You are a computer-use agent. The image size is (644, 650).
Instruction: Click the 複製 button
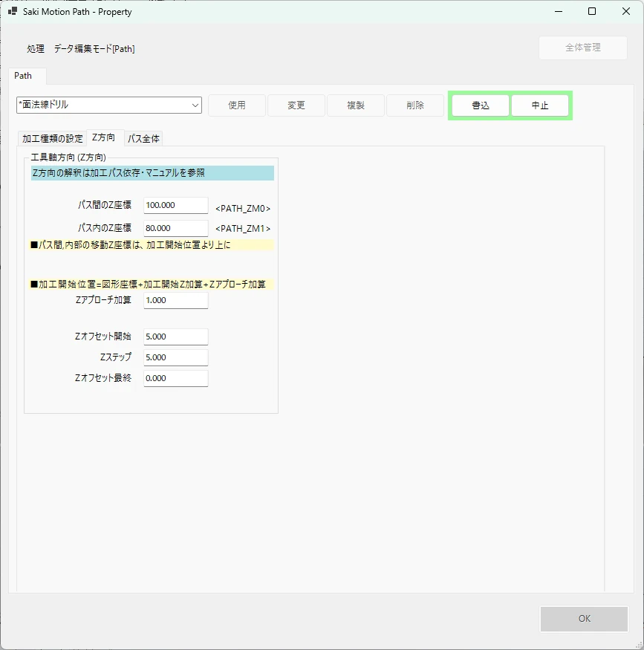356,105
